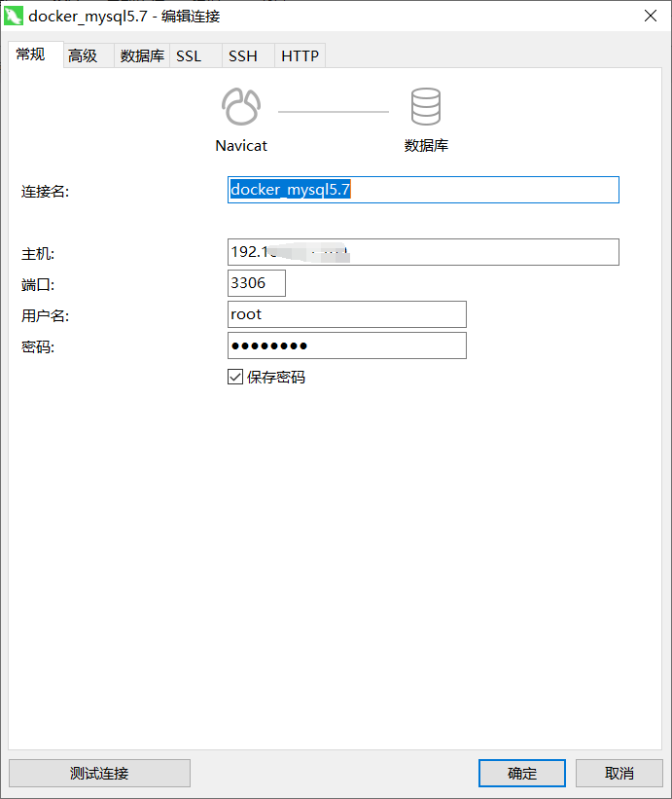Screen dimensions: 672x799
Task: Confirm with the 确定 button
Action: (522, 773)
